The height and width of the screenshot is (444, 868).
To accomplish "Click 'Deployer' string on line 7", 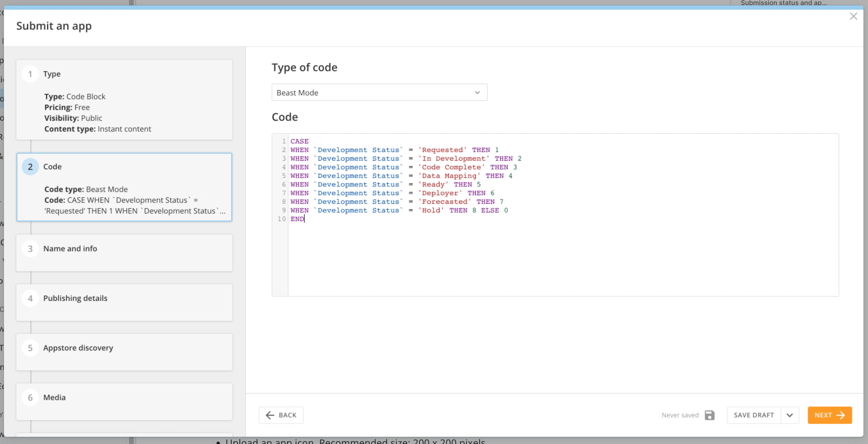I will pos(440,193).
